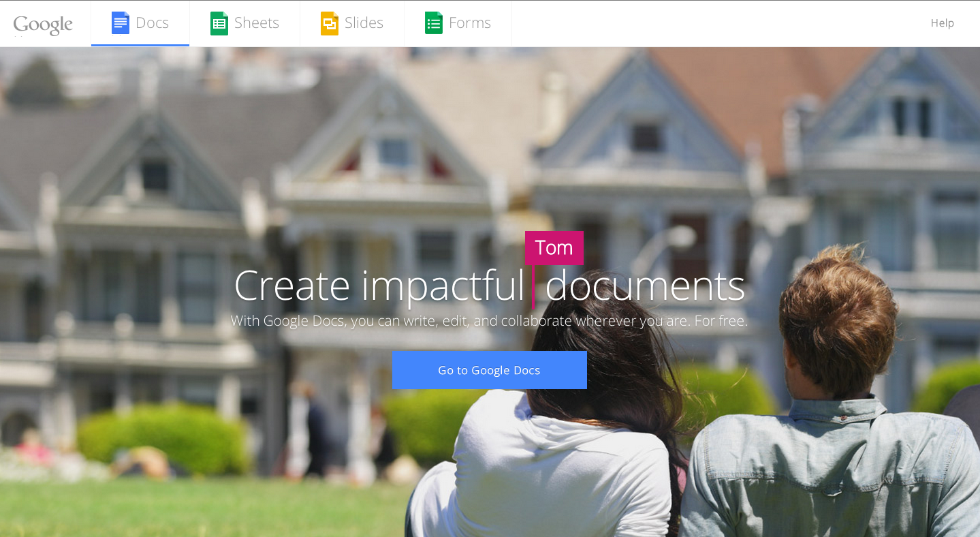Image resolution: width=980 pixels, height=537 pixels.
Task: Switch to the Slides tab
Action: (x=352, y=22)
